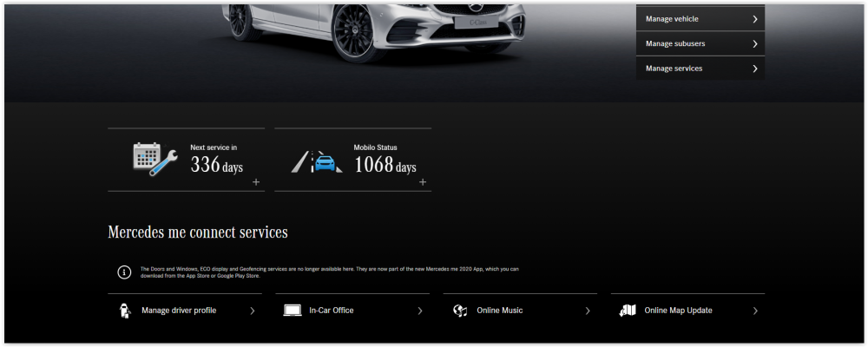The height and width of the screenshot is (347, 868).
Task: Click the arrow beside Manage driver profile
Action: click(x=253, y=311)
